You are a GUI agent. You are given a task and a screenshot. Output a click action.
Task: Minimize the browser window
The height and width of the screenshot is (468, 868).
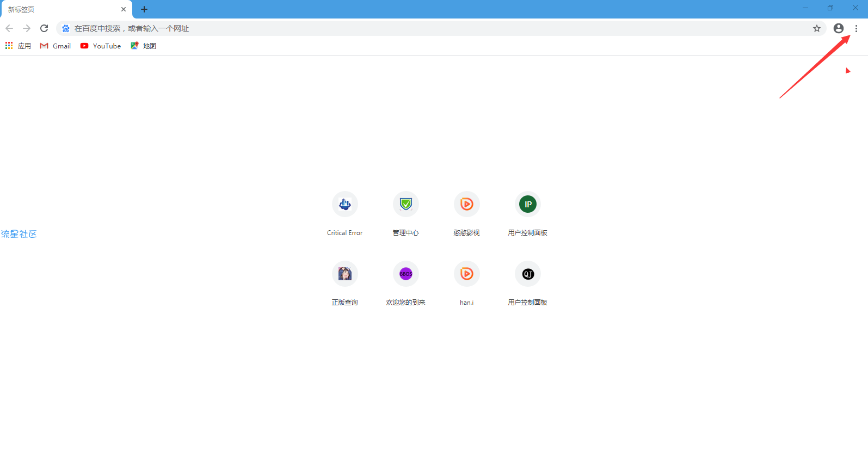point(805,8)
